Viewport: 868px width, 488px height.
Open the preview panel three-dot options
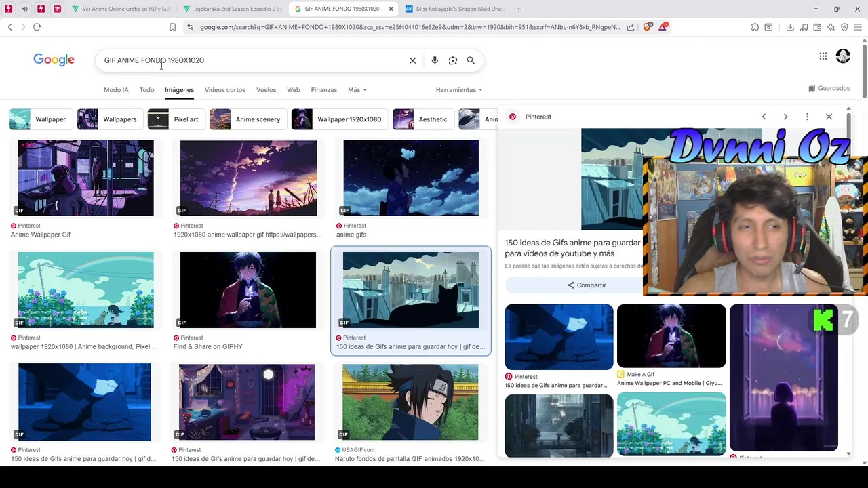click(x=807, y=117)
